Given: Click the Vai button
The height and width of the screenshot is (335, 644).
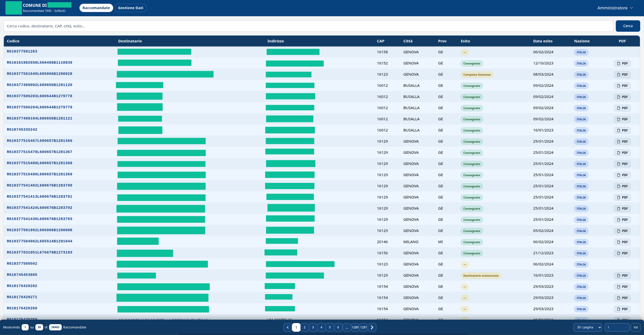Looking at the screenshot, I should point(636,327).
